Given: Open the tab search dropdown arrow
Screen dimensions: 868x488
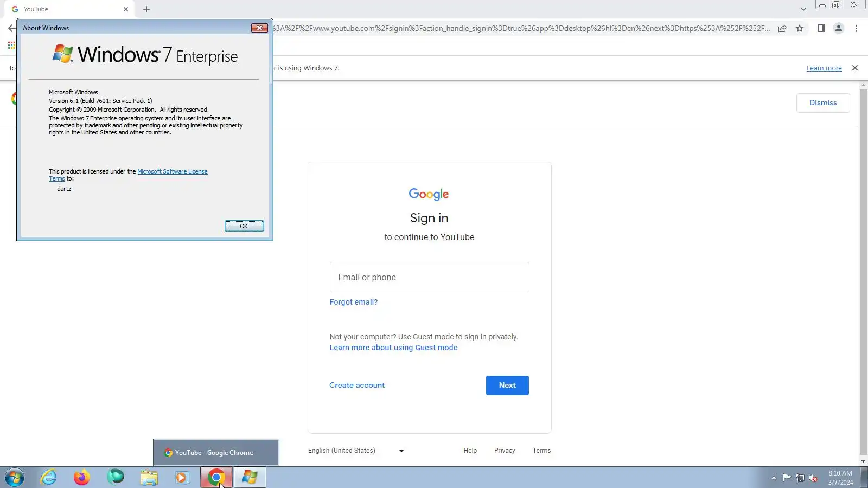Looking at the screenshot, I should point(803,9).
